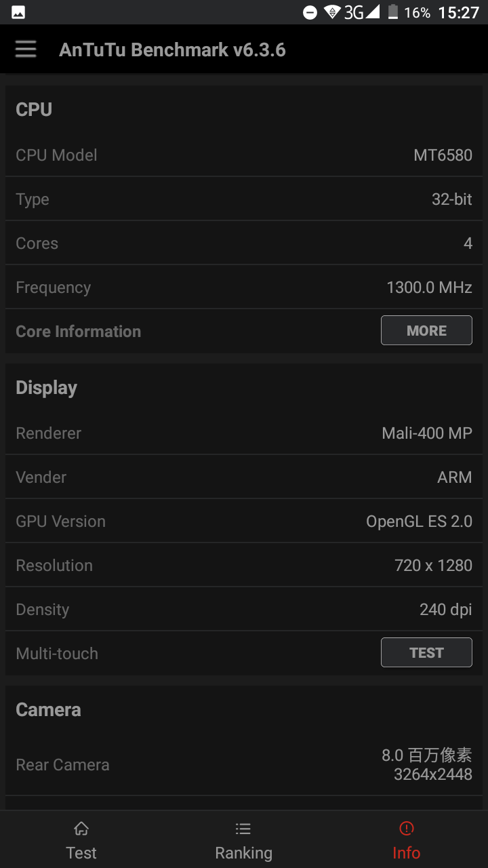Tap the Frequency 1300.0 MHz row
This screenshot has width=488, height=868.
(x=244, y=287)
